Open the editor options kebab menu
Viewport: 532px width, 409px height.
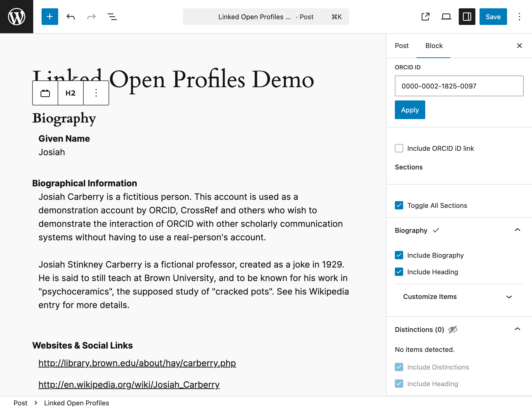(520, 17)
